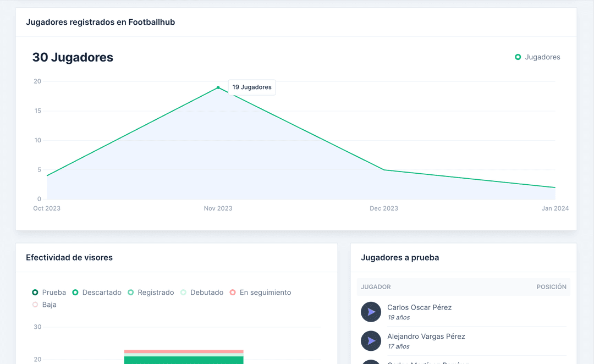Viewport: 594px width, 364px height.
Task: Open Alejandro Vargas Pérez player name
Action: coord(426,337)
